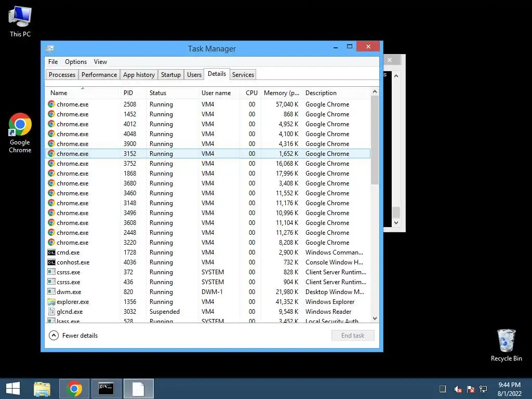The image size is (532, 399).
Task: Click the network tray icon
Action: pos(483,389)
